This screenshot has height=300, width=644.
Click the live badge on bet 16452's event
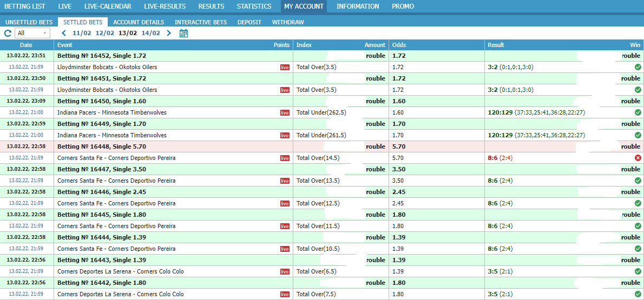[285, 68]
